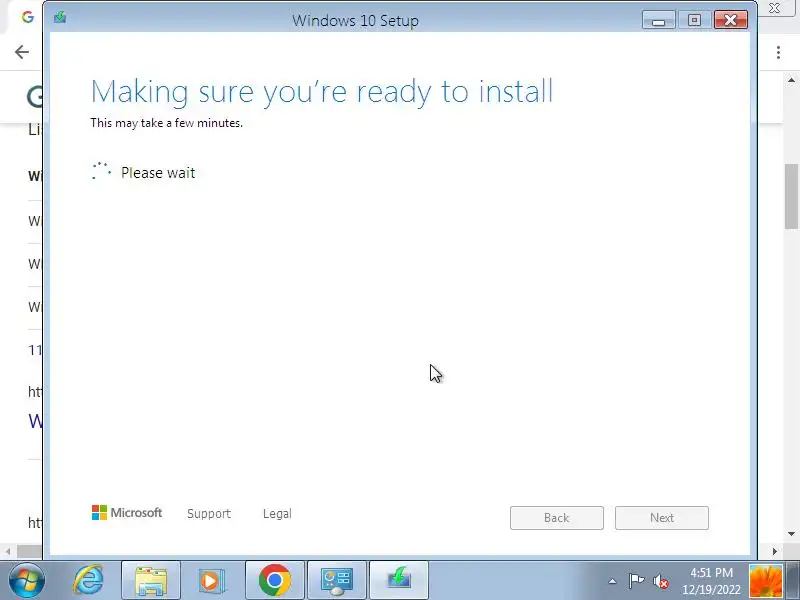Click Chrome horizontal scrollbar right arrow

pyautogui.click(x=774, y=551)
